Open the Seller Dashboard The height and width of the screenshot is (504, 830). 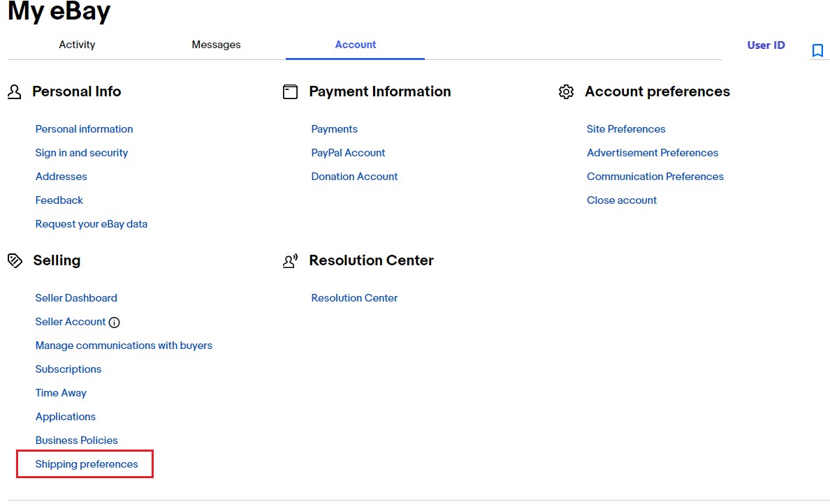coord(76,298)
